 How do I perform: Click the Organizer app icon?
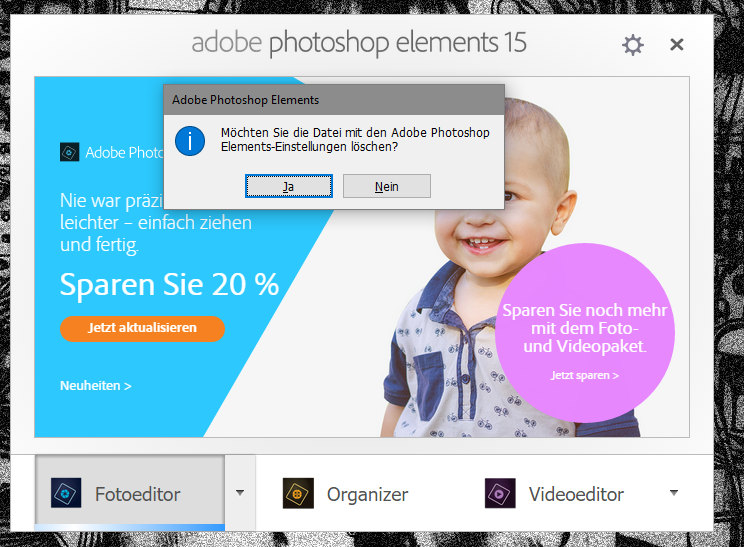tap(298, 493)
